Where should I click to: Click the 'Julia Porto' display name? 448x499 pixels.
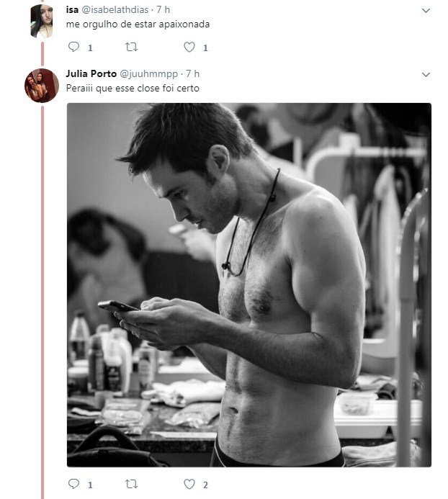(91, 73)
